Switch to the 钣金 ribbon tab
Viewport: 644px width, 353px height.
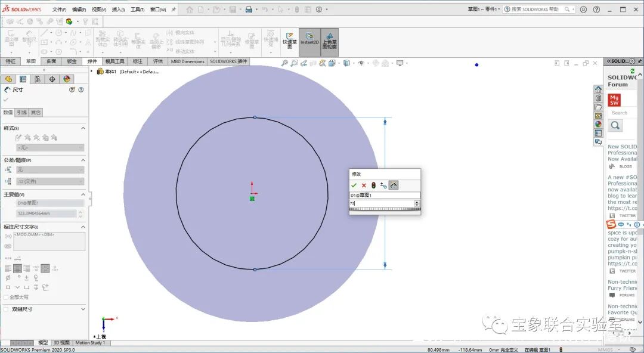click(72, 61)
